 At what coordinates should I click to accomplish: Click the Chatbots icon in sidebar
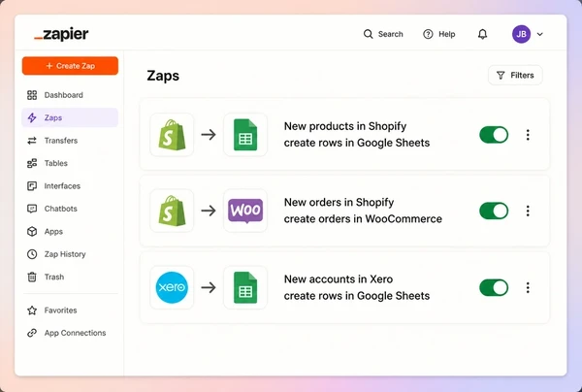(x=32, y=209)
